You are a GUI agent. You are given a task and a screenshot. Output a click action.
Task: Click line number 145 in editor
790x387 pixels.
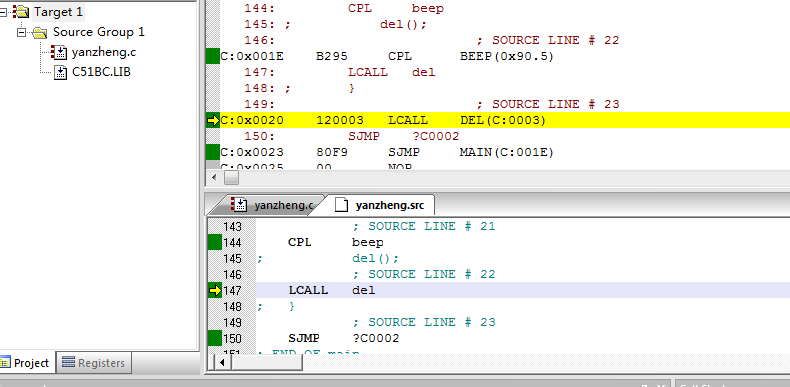(232, 259)
